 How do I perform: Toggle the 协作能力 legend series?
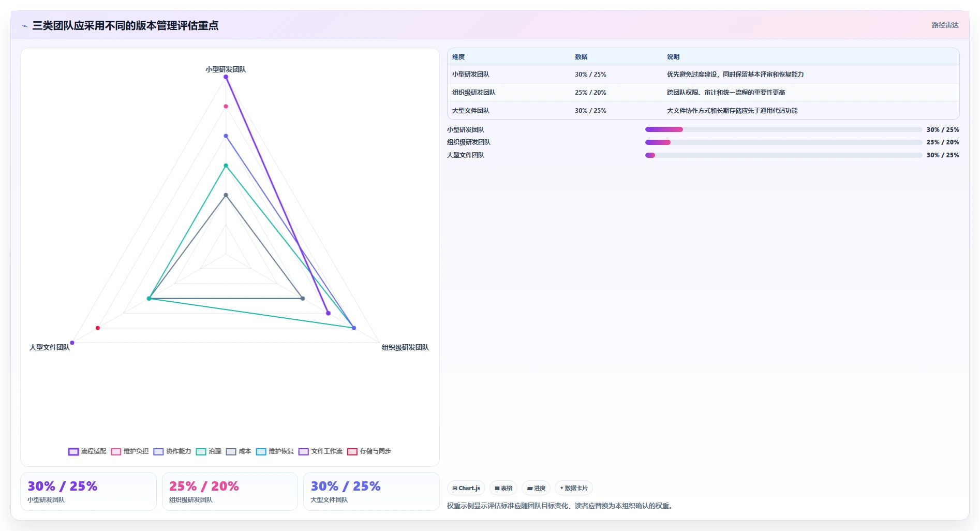click(172, 451)
